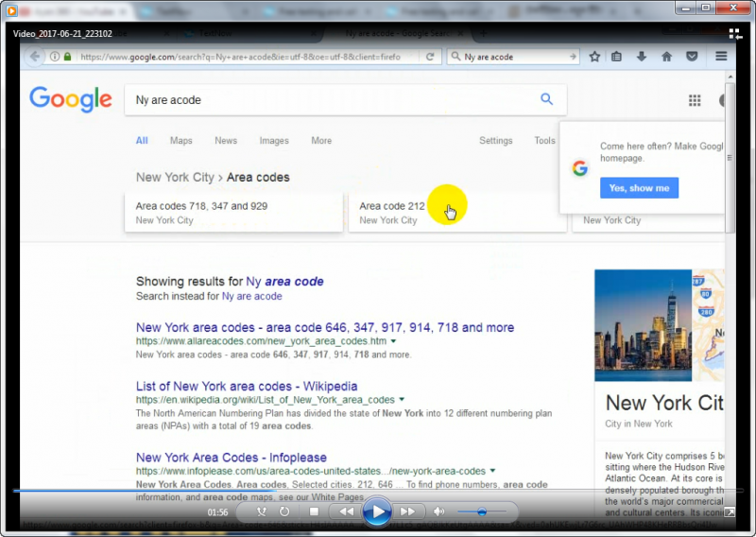Expand infoplease.com URL dropdown arrow

coord(492,471)
